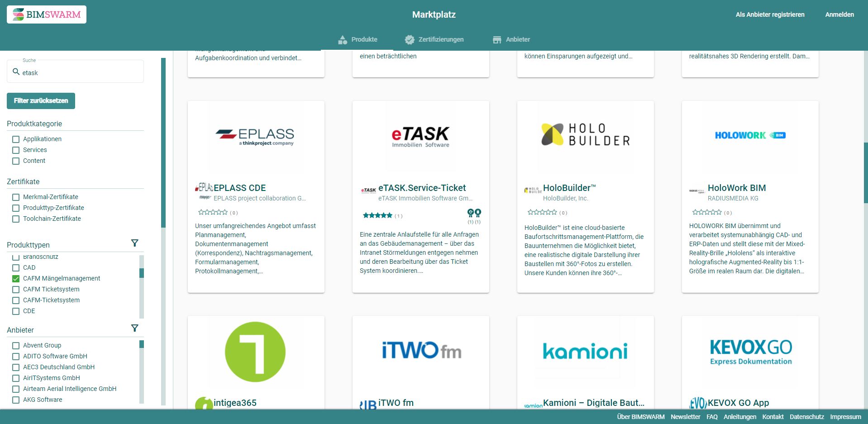
Task: Check the CAD product type checkbox
Action: tap(16, 268)
